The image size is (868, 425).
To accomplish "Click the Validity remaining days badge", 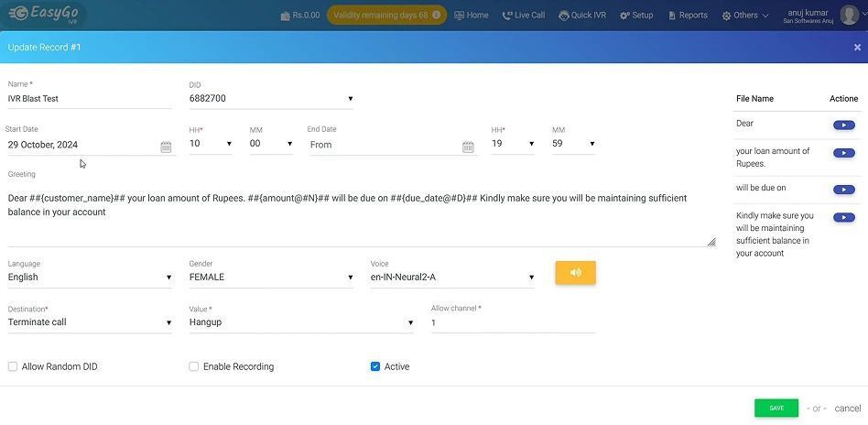I will coord(387,15).
